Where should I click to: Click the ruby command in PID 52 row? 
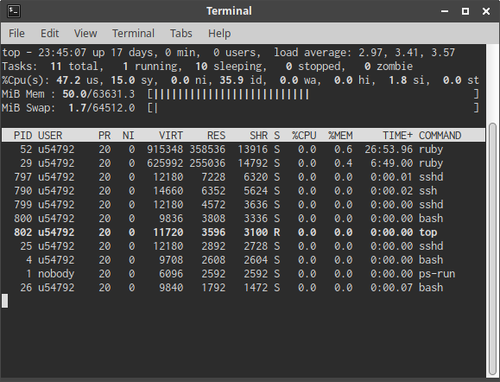[x=431, y=149]
